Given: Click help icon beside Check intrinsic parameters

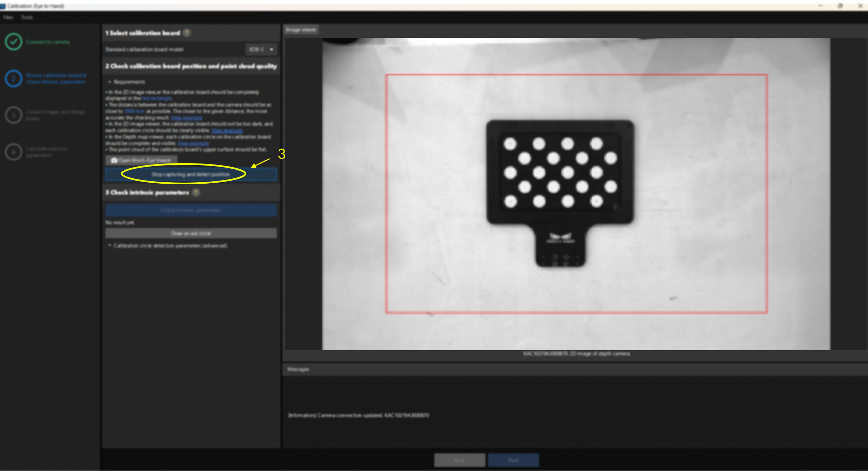Looking at the screenshot, I should (x=196, y=192).
